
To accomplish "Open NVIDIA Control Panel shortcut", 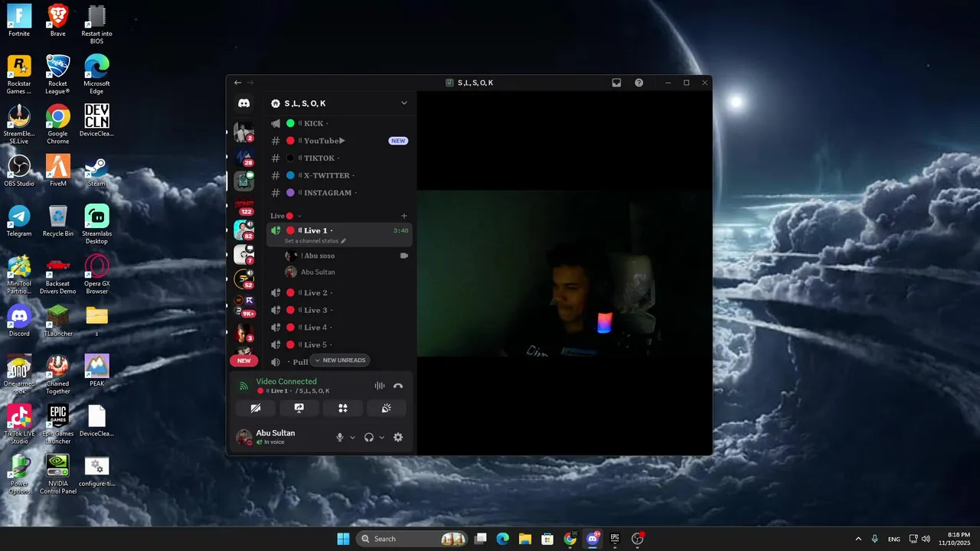I will (x=58, y=474).
